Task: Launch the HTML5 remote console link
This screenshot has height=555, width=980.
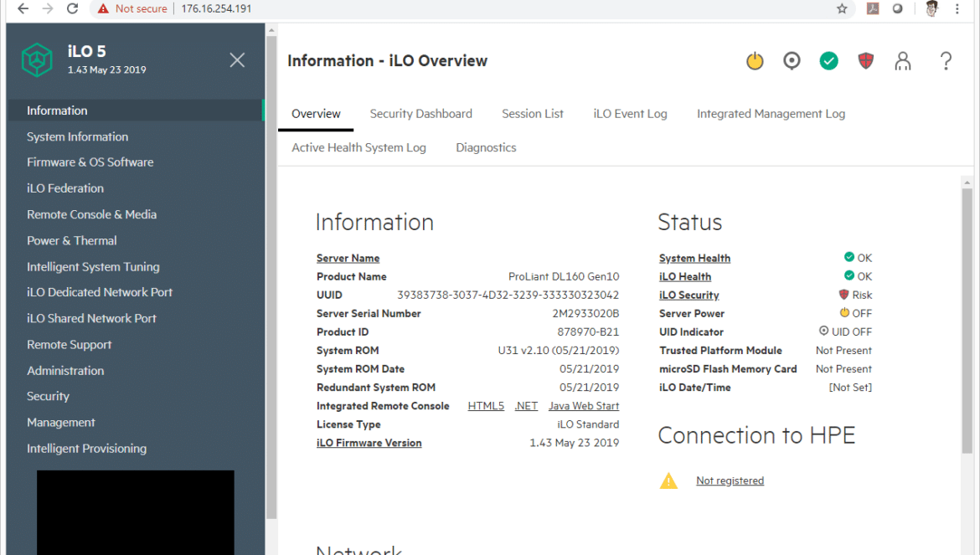Action: [486, 406]
